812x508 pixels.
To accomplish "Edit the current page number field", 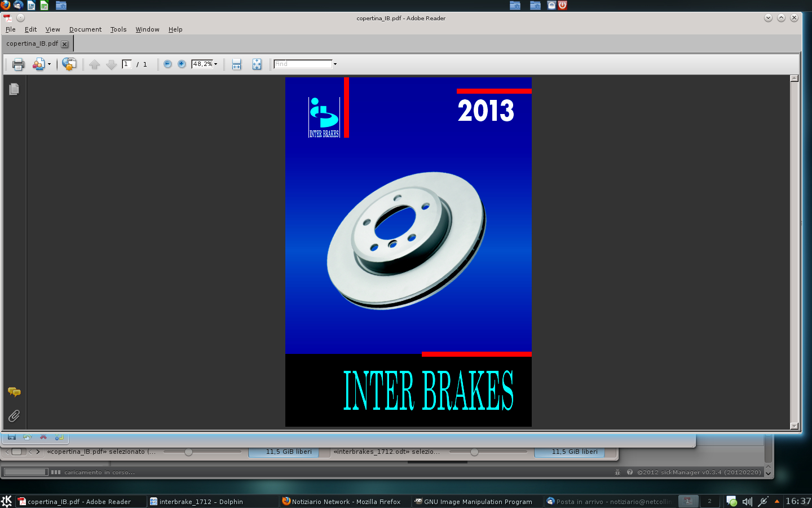I will [127, 64].
